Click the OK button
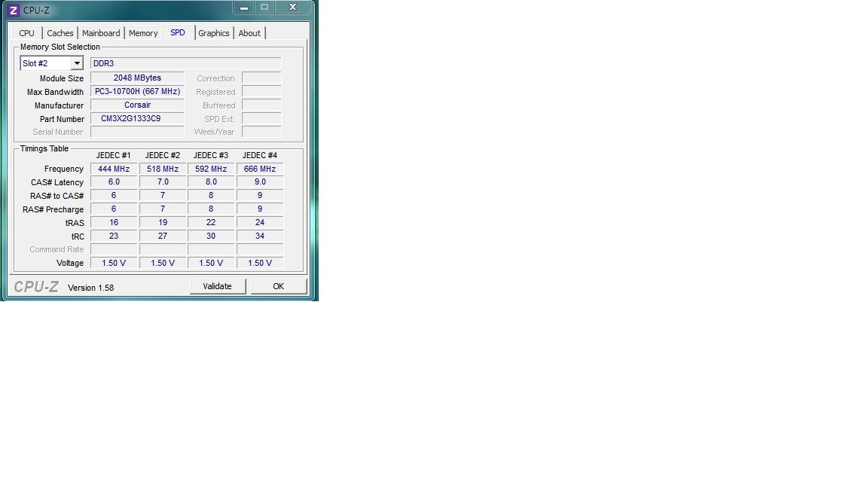Screen dimensions: 868x488 (279, 286)
